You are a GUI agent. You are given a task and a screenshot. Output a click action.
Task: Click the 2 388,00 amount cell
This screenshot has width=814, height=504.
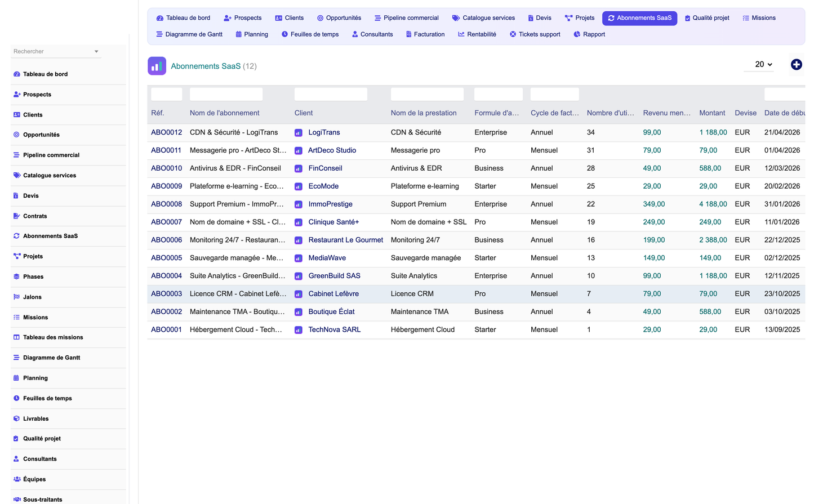point(713,240)
